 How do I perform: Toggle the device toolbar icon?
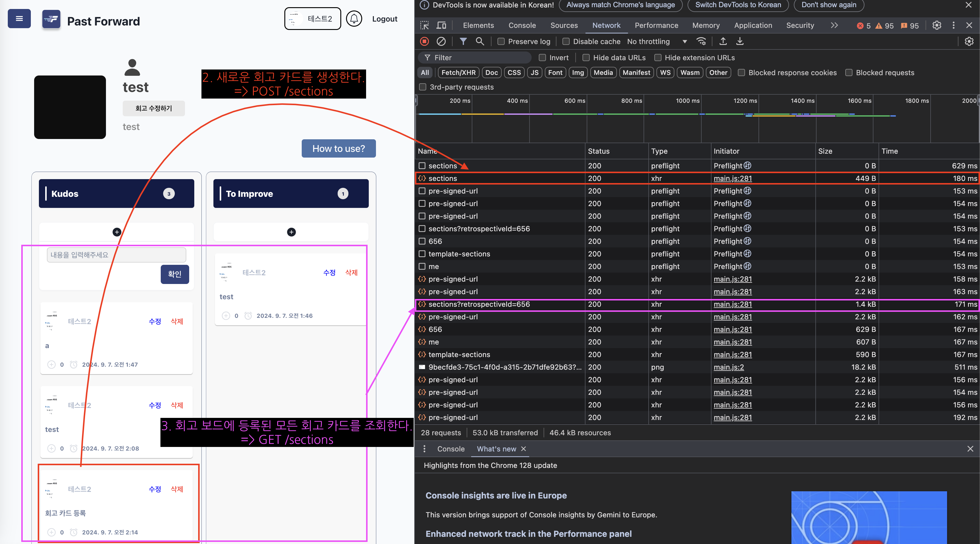coord(441,25)
